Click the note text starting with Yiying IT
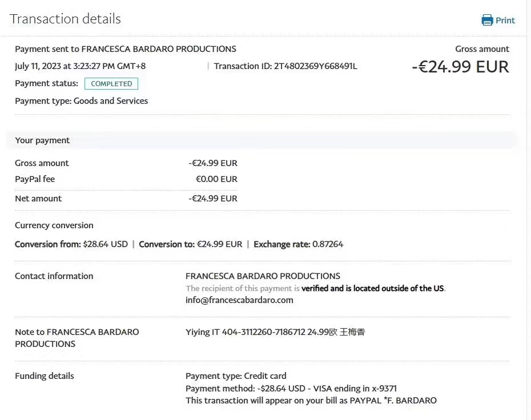Viewport: 531px width, 420px height. (x=275, y=332)
